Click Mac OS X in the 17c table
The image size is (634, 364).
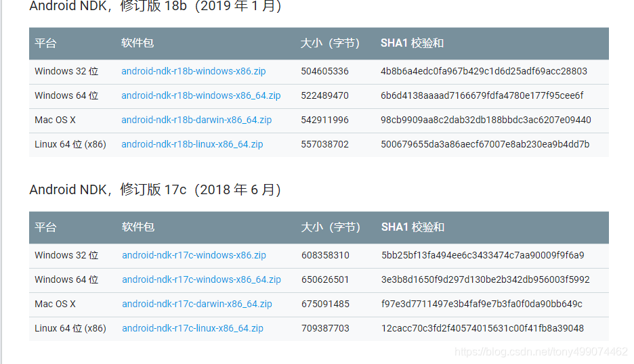[55, 304]
